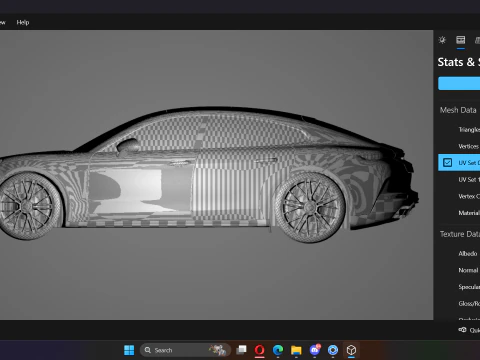Select the UV Set 1 option
Image resolution: width=480 pixels, height=360 pixels.
[469, 180]
